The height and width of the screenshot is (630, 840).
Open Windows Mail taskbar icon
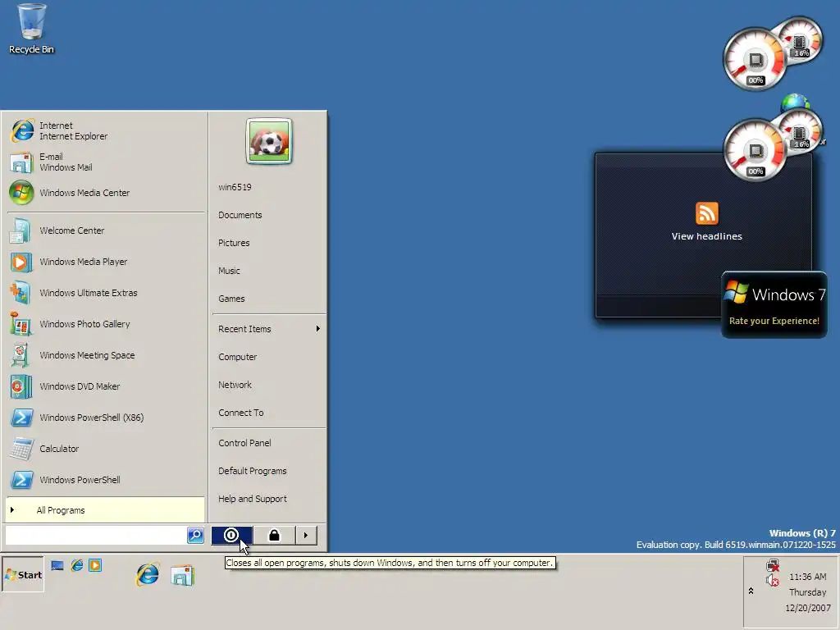[182, 575]
